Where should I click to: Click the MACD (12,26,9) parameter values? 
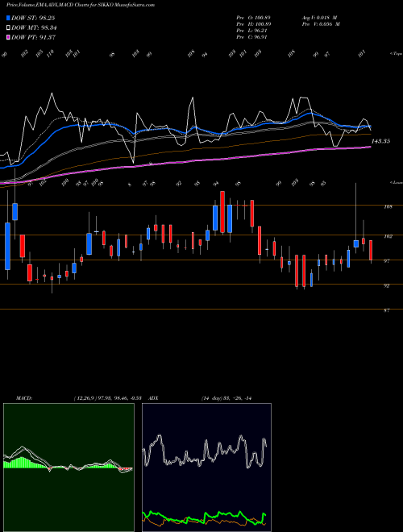click(110, 398)
